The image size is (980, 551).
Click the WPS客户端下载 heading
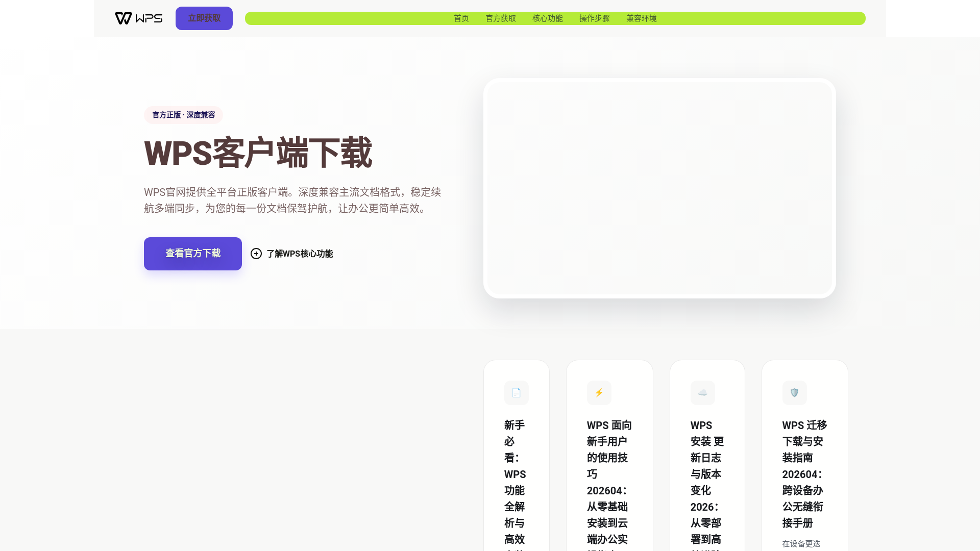click(x=258, y=153)
